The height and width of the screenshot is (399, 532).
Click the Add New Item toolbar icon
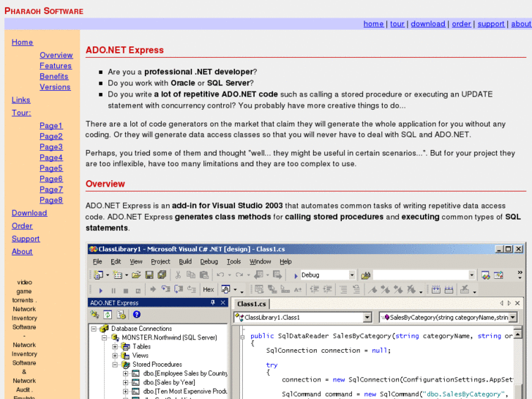(x=117, y=275)
